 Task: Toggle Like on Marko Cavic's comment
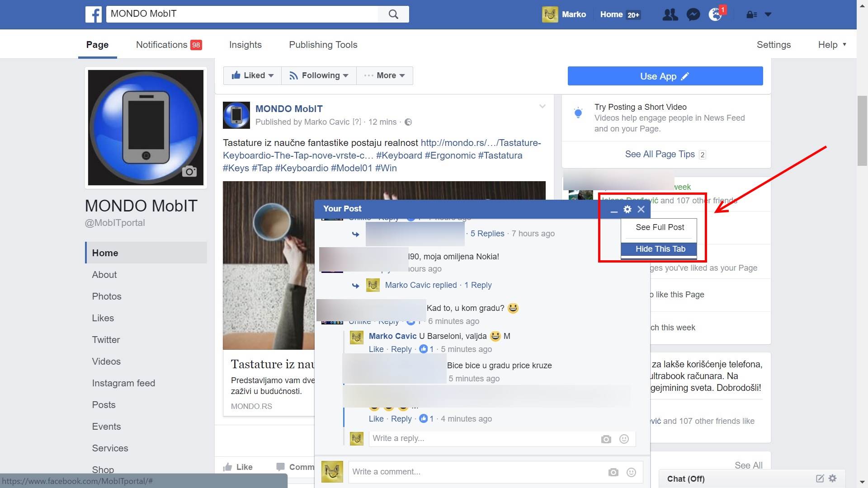click(376, 349)
